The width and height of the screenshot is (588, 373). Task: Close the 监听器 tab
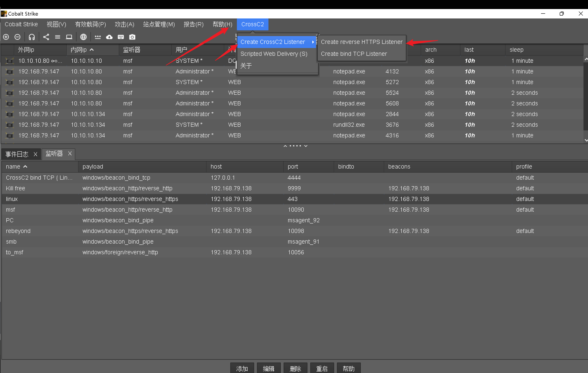click(x=70, y=154)
